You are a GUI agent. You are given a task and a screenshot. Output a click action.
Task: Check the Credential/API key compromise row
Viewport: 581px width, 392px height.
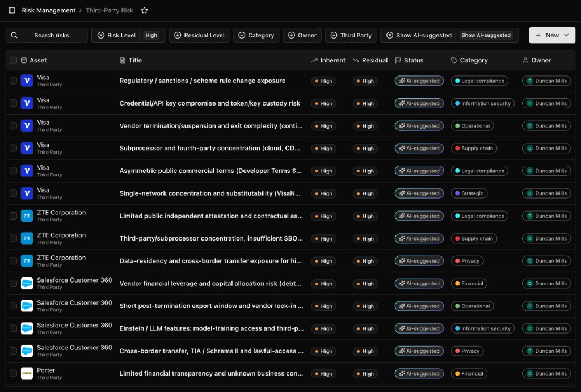(14, 103)
